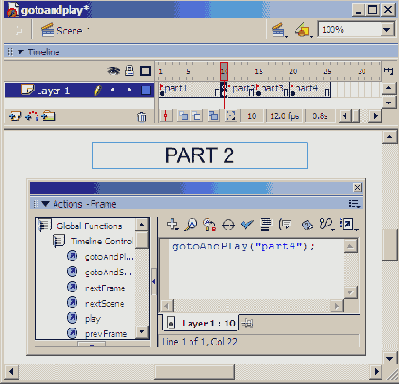Viewport: 399px width, 384px height.
Task: Click the Onion Skin button
Action: 184,116
